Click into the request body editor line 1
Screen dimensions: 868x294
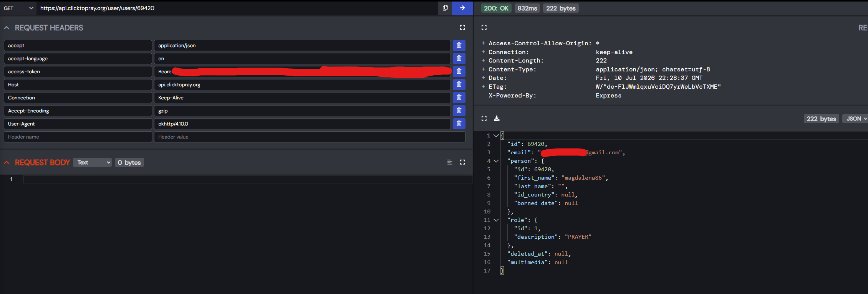pos(246,179)
